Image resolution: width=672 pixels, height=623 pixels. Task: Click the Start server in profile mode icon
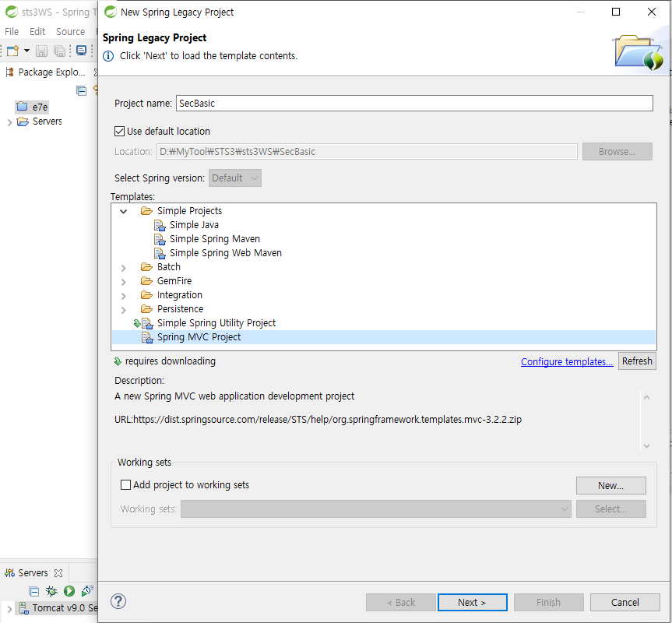[x=87, y=591]
